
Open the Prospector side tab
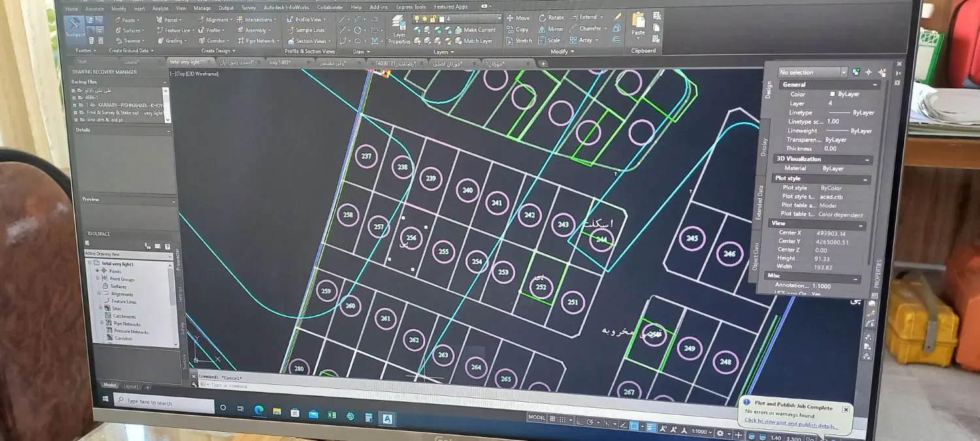[x=178, y=260]
